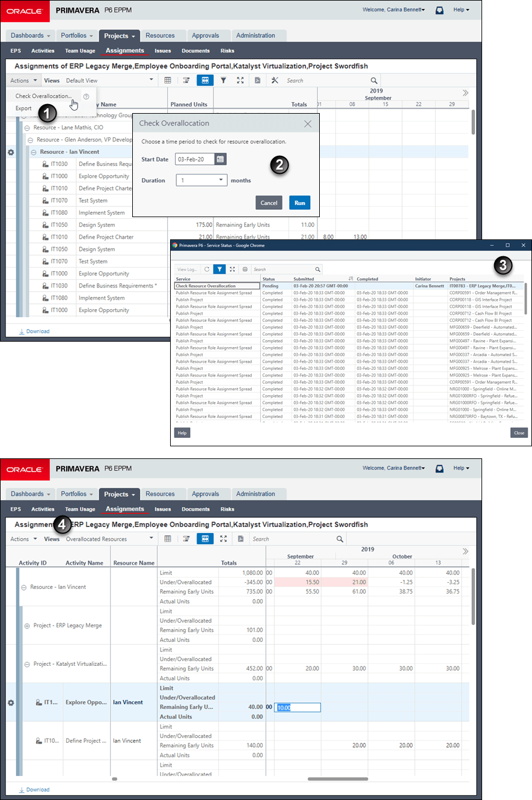The height and width of the screenshot is (800, 532).
Task: Click the table view icon beside Default View
Action: tap(168, 80)
